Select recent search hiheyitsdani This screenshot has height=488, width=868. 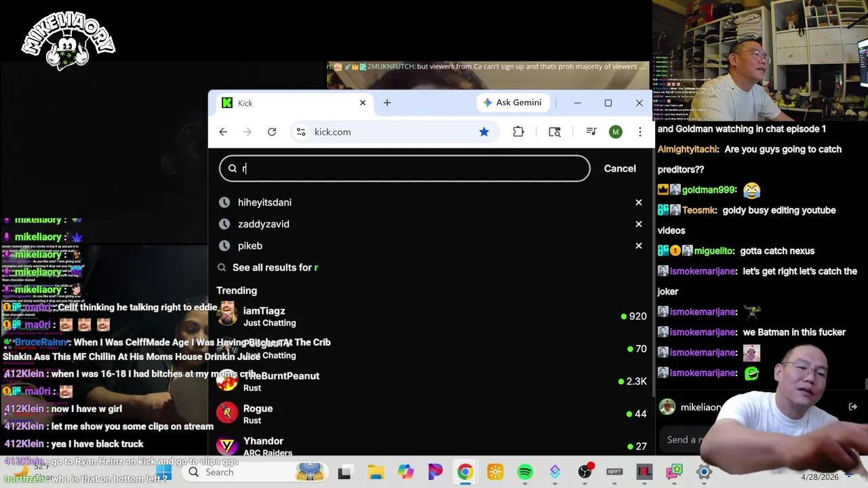pos(264,203)
